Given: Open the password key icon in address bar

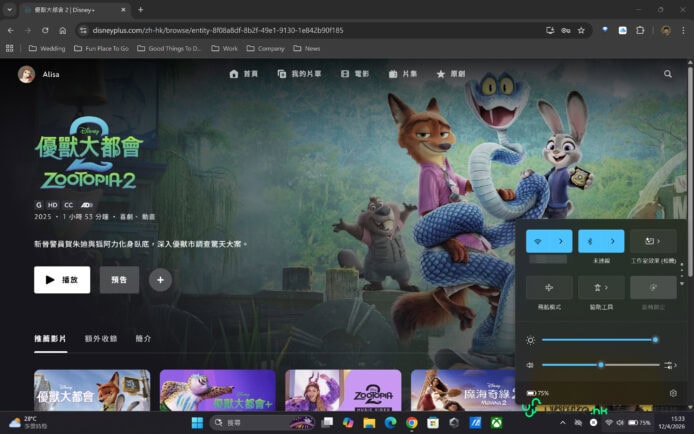Looking at the screenshot, I should pos(566,30).
